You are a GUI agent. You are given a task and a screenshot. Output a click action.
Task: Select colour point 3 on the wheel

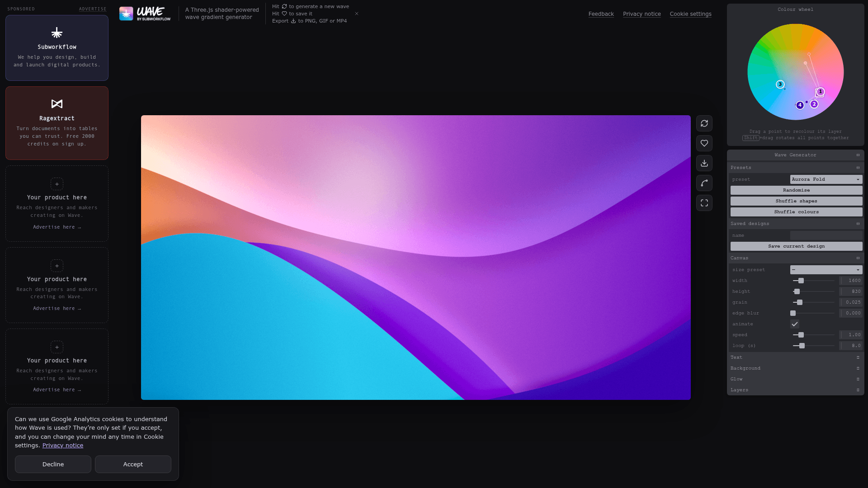point(780,84)
